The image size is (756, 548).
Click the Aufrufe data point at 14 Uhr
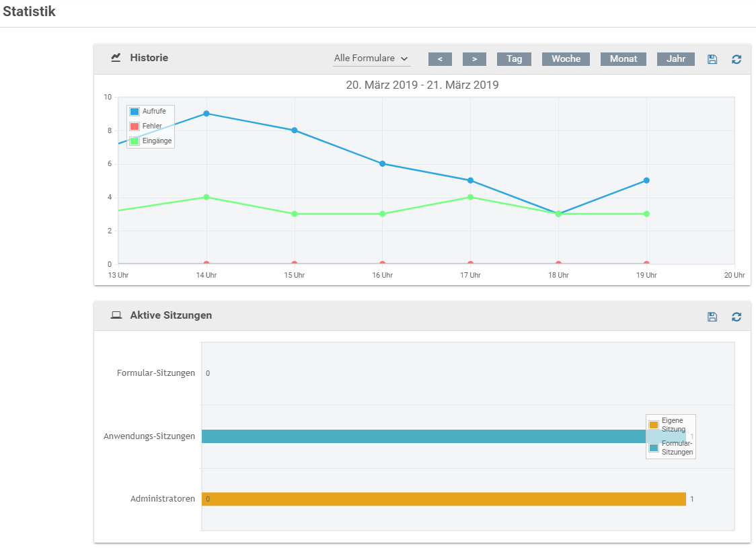(206, 114)
